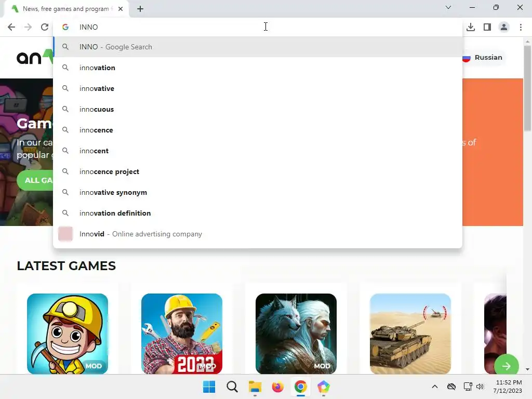Click the browser forward arrow
The height and width of the screenshot is (399, 532).
(28, 27)
